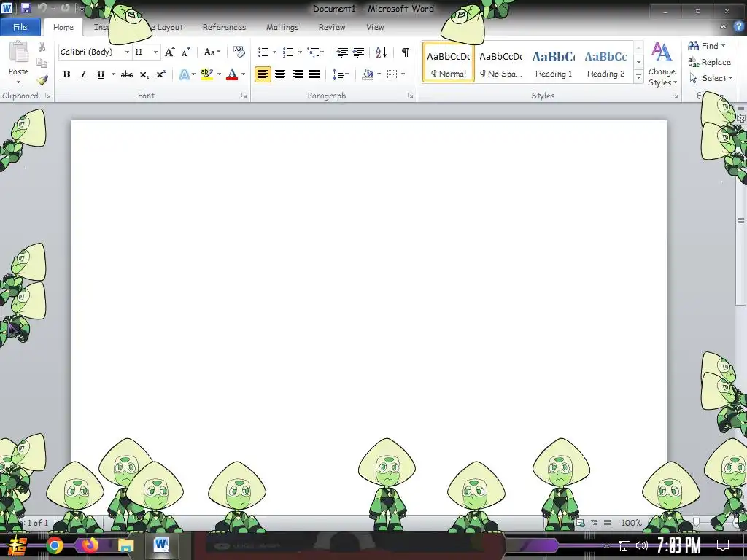
Task: Apply Text Effects icon
Action: click(184, 74)
